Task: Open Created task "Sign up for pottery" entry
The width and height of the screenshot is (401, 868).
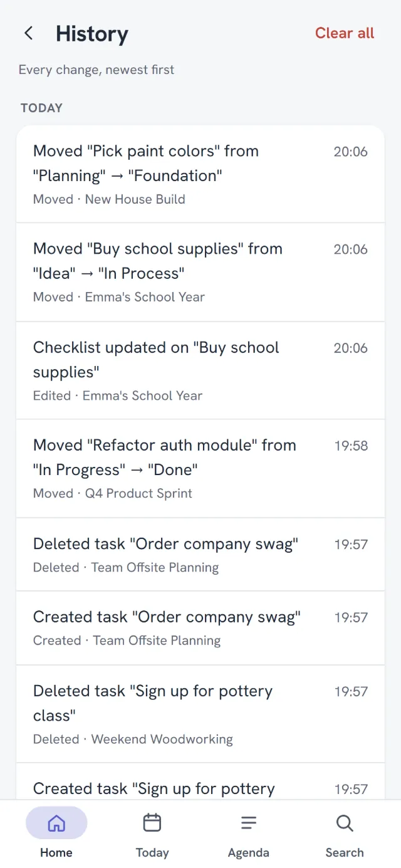Action: 200,782
